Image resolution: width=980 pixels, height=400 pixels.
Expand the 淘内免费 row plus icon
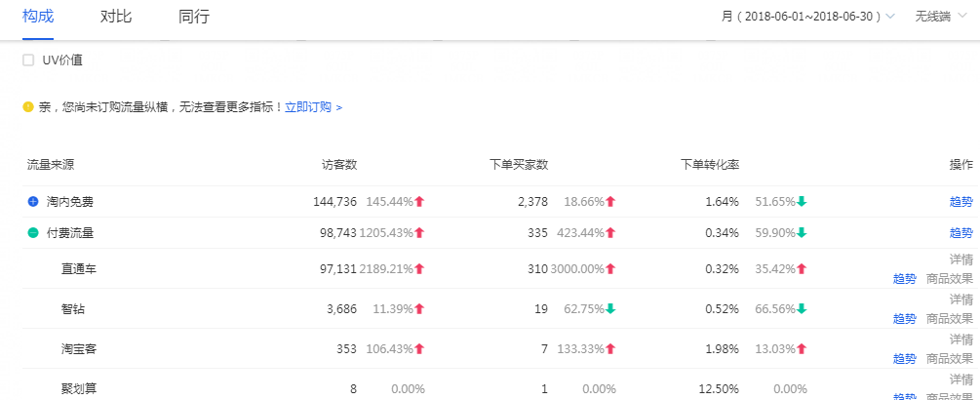pyautogui.click(x=33, y=202)
